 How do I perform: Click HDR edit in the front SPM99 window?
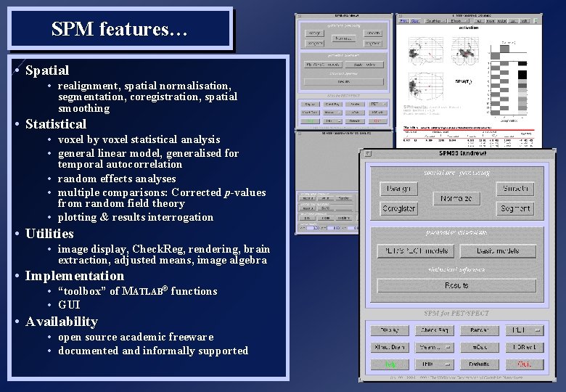(525, 347)
